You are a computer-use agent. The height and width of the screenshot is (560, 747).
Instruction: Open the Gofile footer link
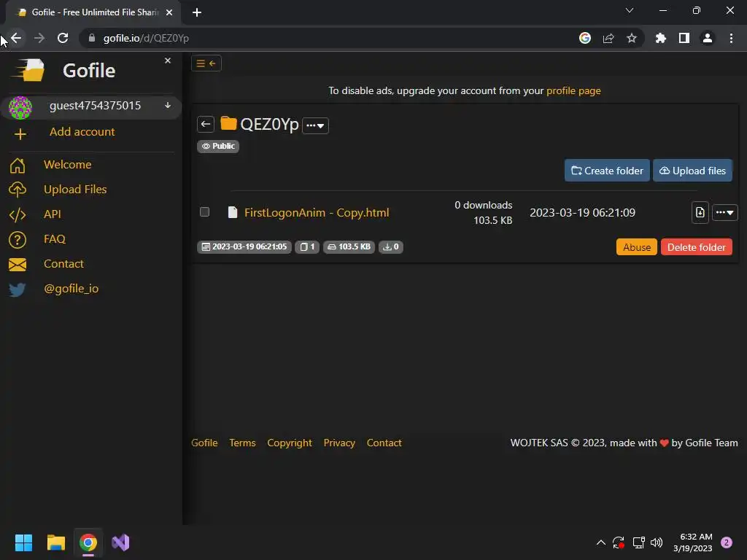(x=204, y=443)
